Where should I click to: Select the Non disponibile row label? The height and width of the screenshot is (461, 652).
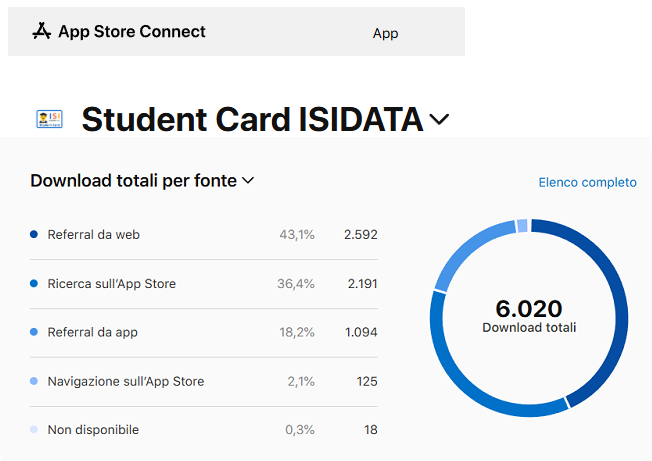[93, 430]
